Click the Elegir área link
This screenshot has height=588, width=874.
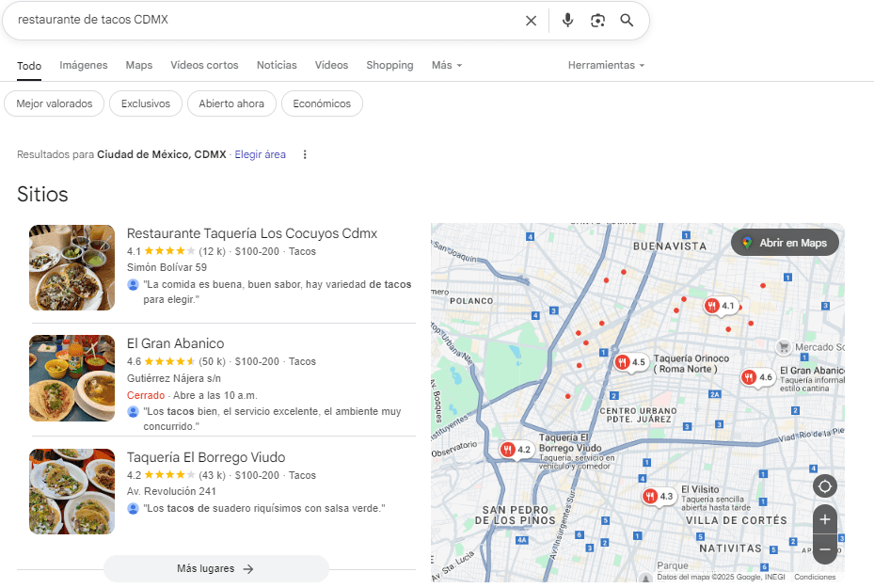click(260, 154)
